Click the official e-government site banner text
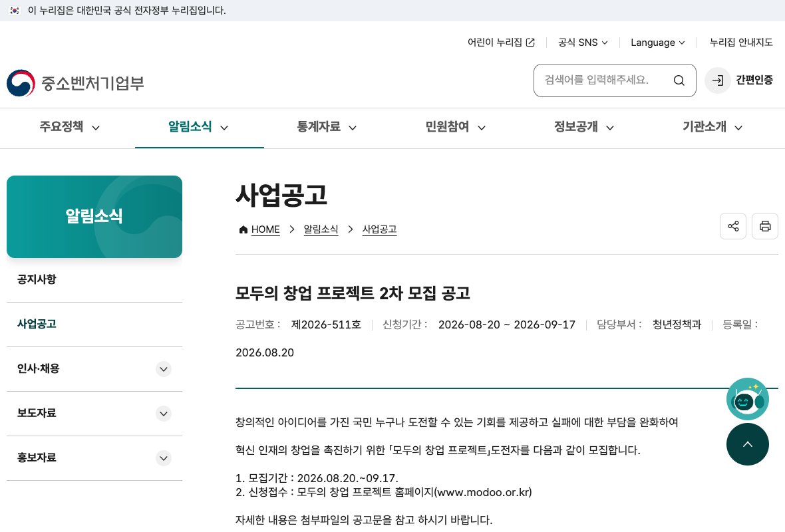Viewport: 785px width, 532px height. pyautogui.click(x=126, y=11)
